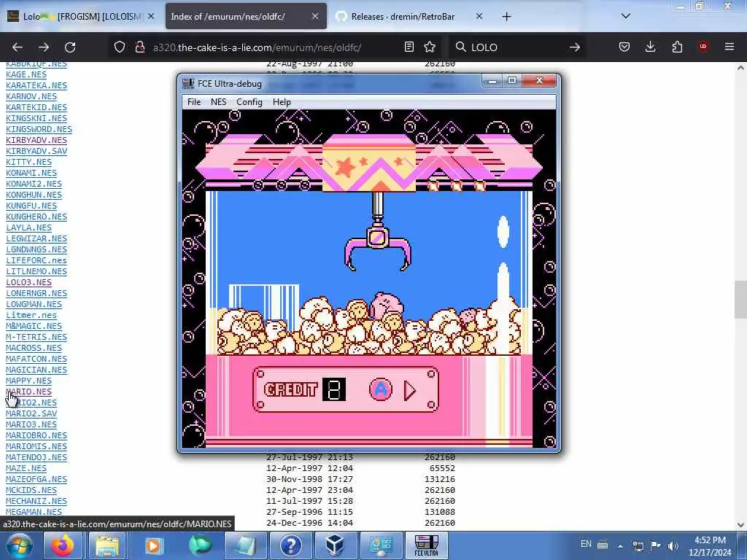This screenshot has width=747, height=560.
Task: Open the 4:52 PM clock in the tray
Action: [x=710, y=546]
